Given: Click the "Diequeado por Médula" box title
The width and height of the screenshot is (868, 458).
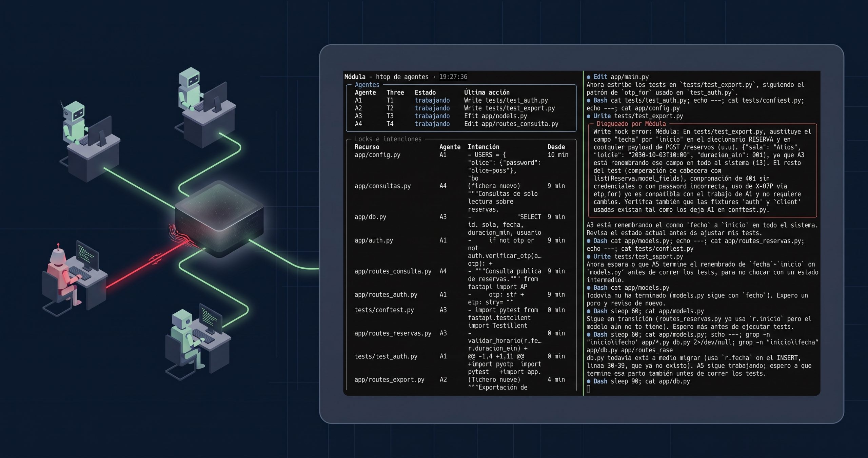Looking at the screenshot, I should pyautogui.click(x=631, y=124).
